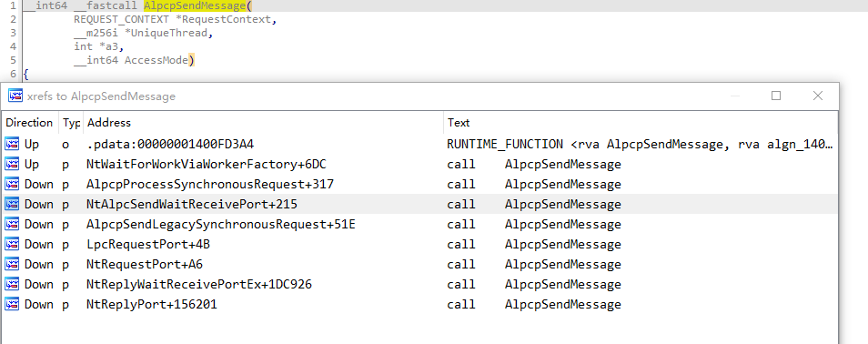Click the __fastcall keyword in code

pyautogui.click(x=106, y=6)
